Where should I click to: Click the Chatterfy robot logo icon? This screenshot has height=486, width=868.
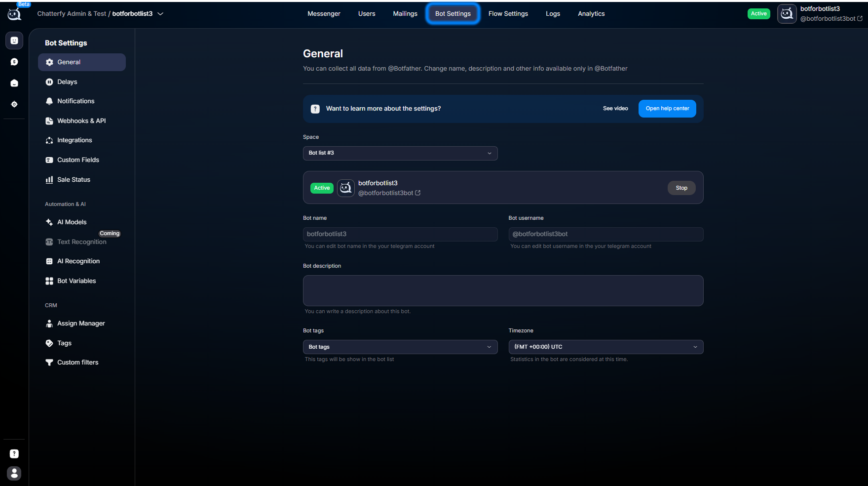click(x=14, y=14)
